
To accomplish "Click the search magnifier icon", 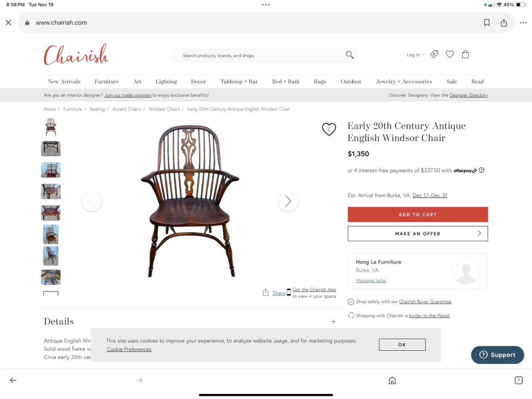I will [350, 55].
